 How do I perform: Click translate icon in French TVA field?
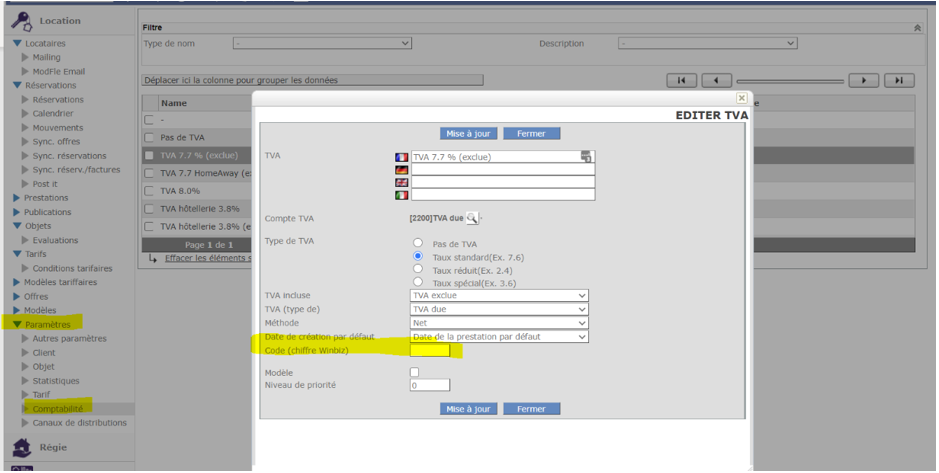tap(586, 157)
